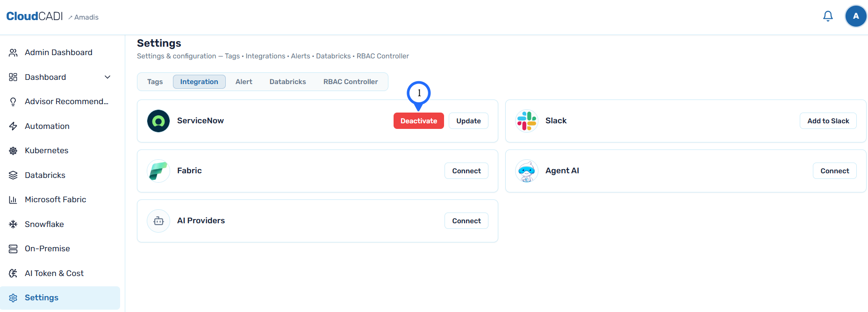Open Advisor Recommendations in sidebar

click(x=66, y=101)
